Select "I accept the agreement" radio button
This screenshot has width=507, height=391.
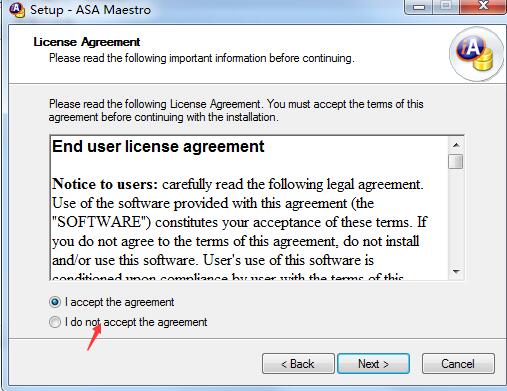coord(55,302)
